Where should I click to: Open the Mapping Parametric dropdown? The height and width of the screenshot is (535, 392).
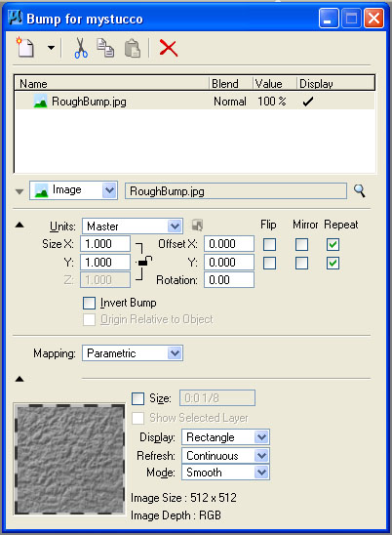(133, 353)
